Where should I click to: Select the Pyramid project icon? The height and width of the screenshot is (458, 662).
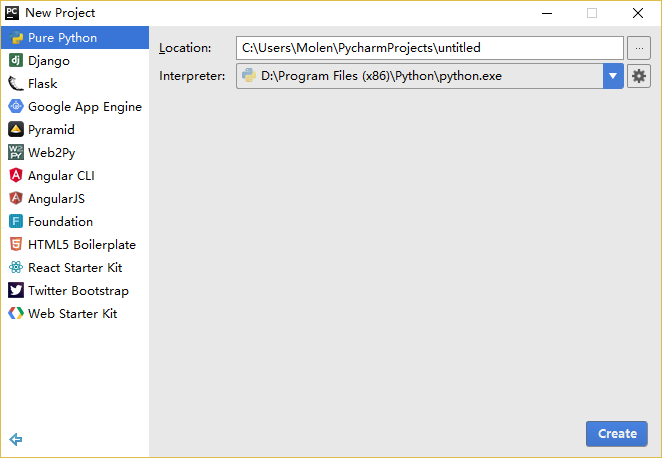(16, 130)
